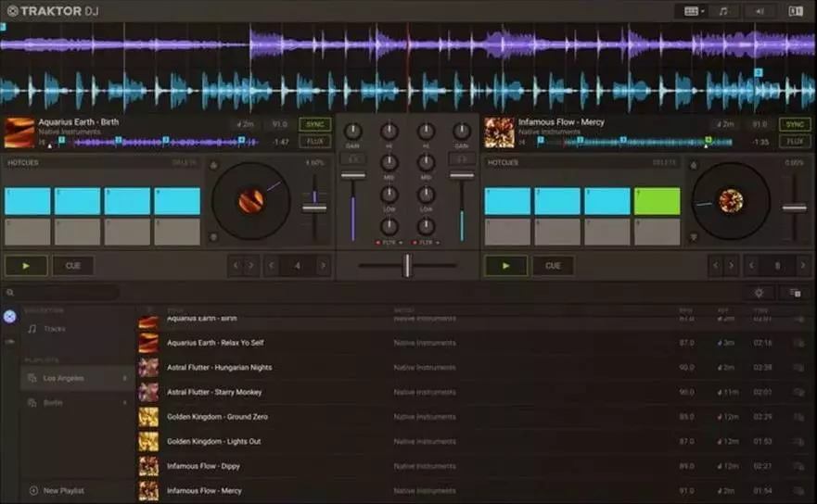Toggle FLUX on the Infamous Flow deck
The image size is (817, 504).
point(795,141)
